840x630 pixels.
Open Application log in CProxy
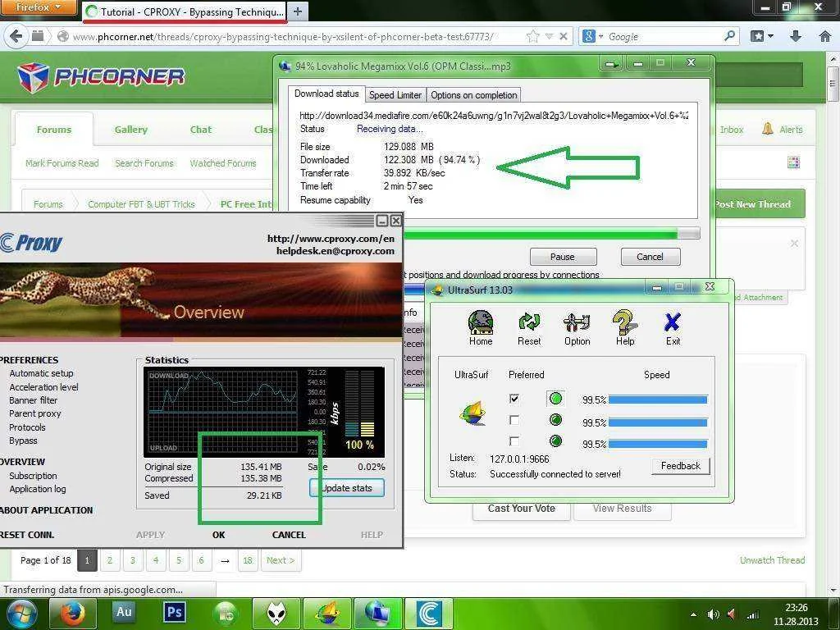(x=38, y=489)
